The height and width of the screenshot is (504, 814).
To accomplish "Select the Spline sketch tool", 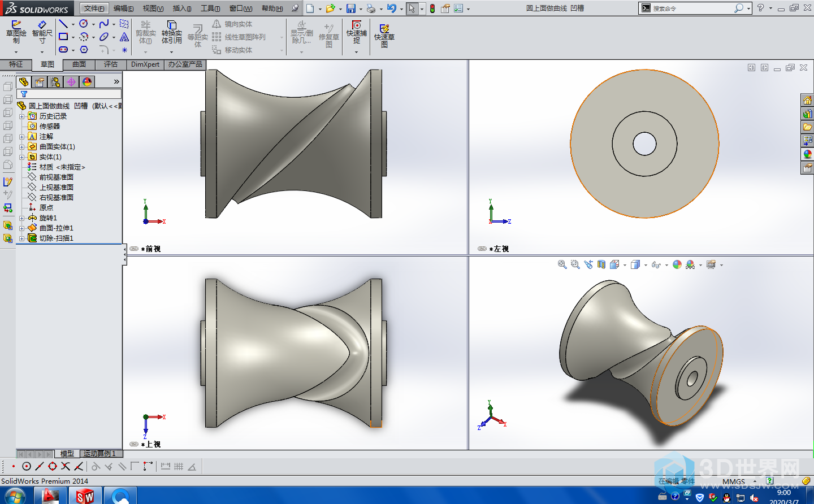I will (104, 24).
